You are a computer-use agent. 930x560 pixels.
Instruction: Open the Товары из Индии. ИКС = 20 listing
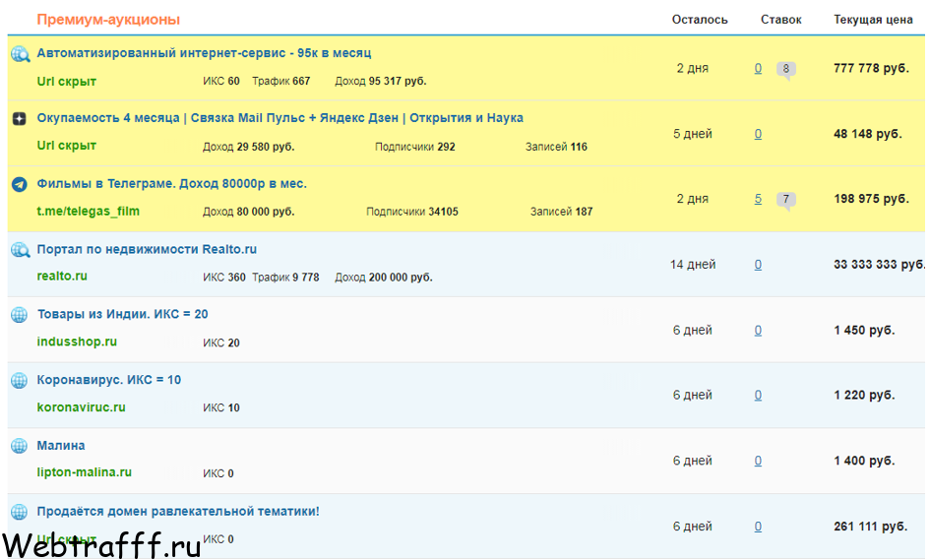tap(123, 314)
